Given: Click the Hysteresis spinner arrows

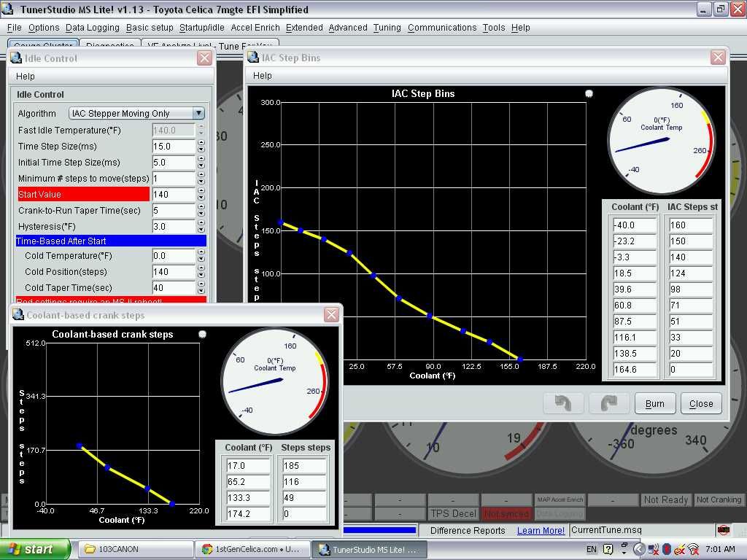Looking at the screenshot, I should 201,227.
